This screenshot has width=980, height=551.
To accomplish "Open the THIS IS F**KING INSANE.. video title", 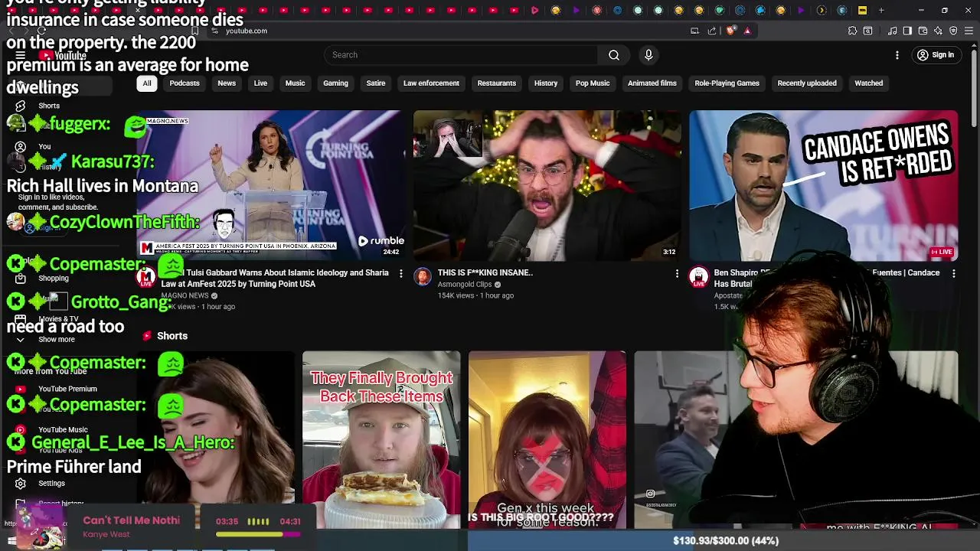I will [x=485, y=273].
